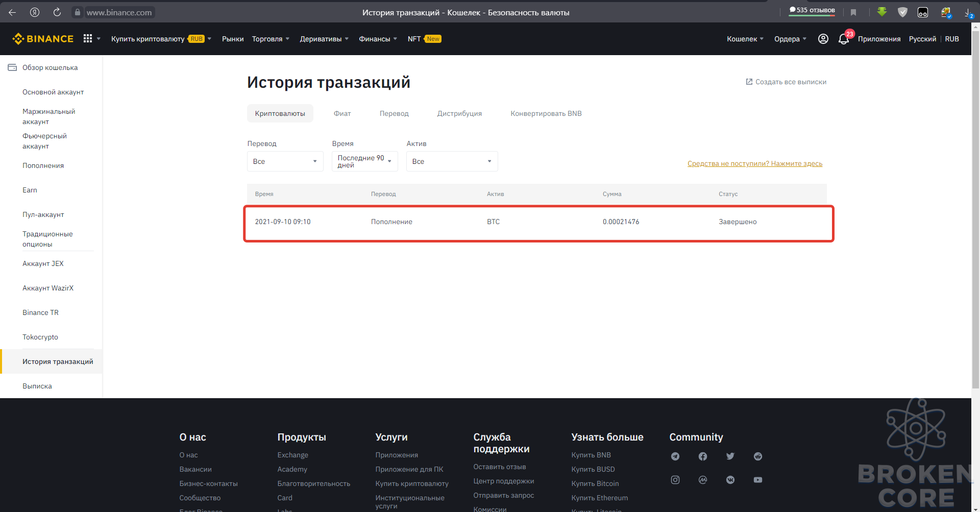Click the Binance logo
Screen dimensions: 980x512
[43, 39]
